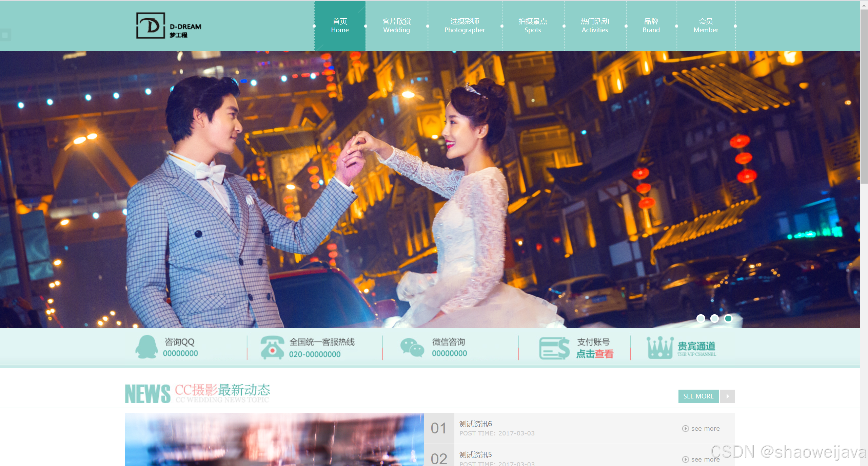The image size is (868, 466).
Task: Click the D-DREAM logo icon
Action: [151, 25]
